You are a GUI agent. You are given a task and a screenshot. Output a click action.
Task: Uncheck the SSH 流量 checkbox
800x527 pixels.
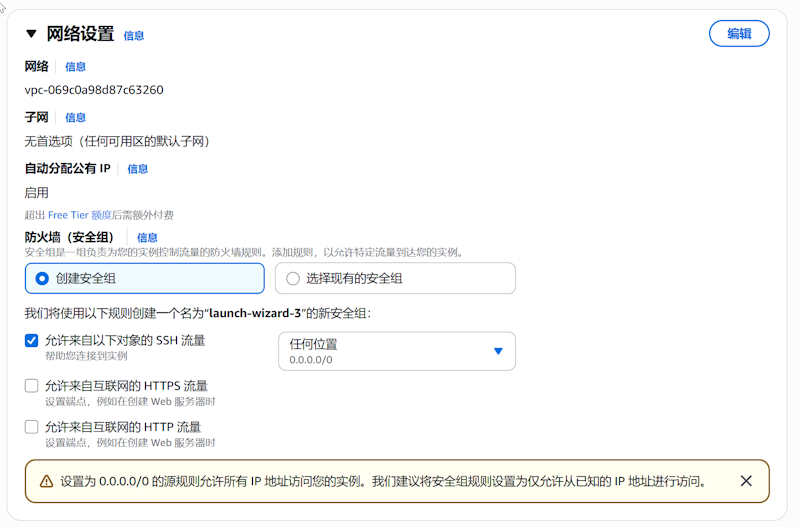coord(32,341)
